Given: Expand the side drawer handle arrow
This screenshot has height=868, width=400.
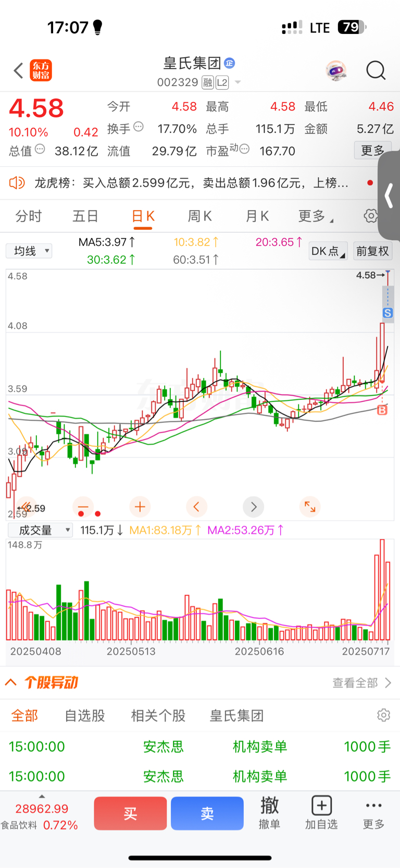Looking at the screenshot, I should 389,196.
